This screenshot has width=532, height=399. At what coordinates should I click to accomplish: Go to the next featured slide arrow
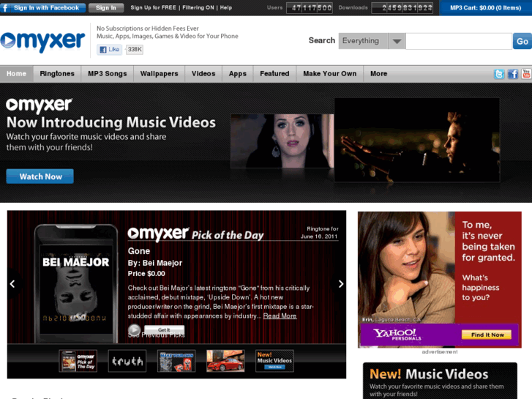click(341, 284)
